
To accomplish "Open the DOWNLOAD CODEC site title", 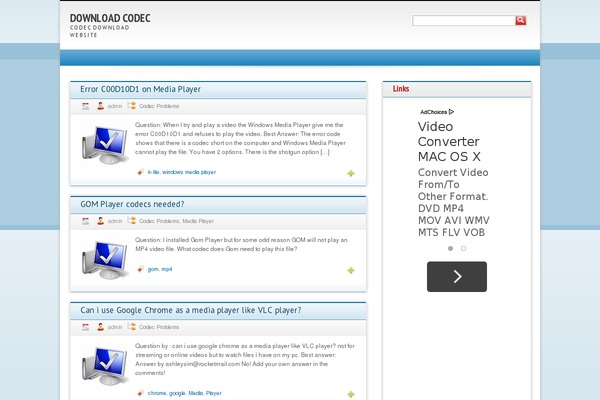I will pos(110,18).
